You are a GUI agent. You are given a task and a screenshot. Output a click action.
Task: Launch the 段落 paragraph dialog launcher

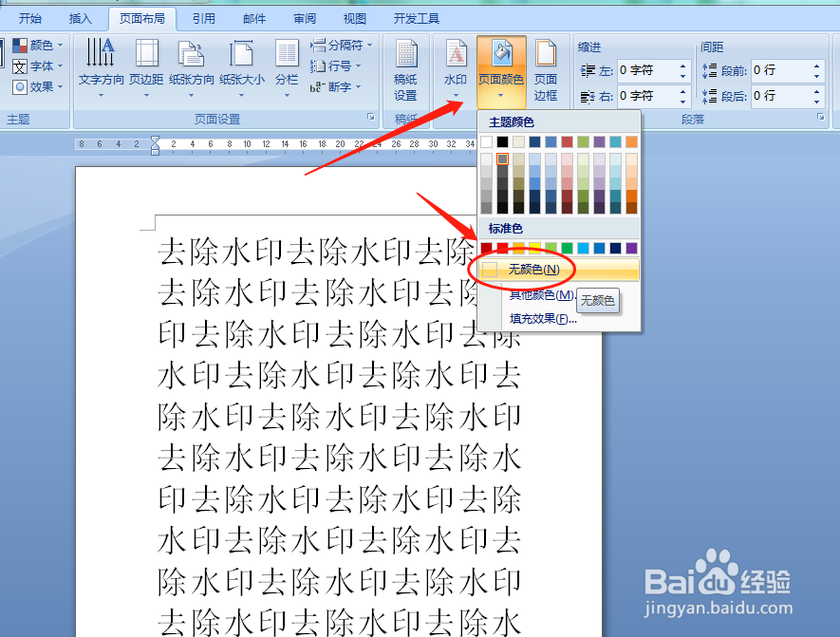pos(821,118)
